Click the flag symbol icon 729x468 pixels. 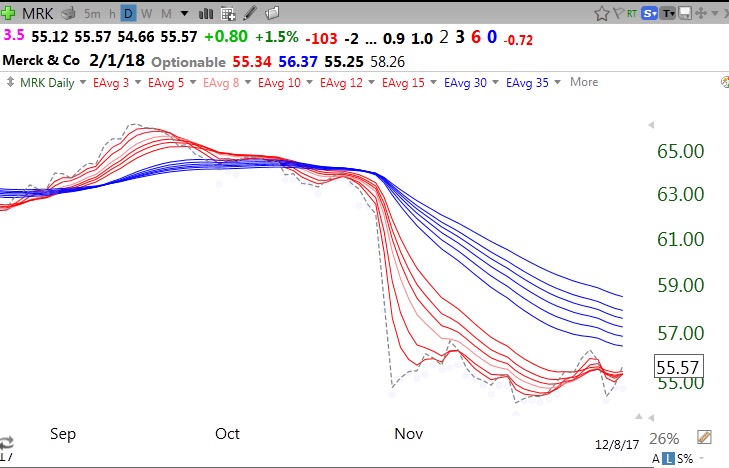(618, 13)
